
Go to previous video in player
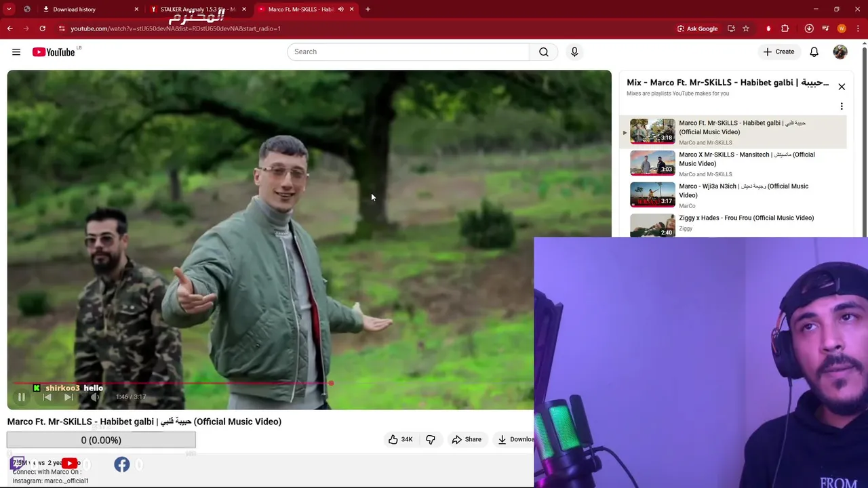47,397
